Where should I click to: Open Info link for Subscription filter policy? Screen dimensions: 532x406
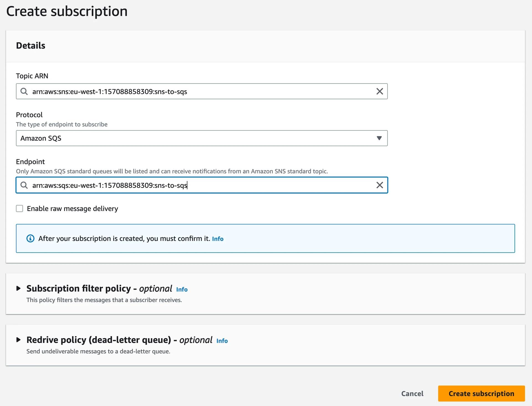point(182,289)
